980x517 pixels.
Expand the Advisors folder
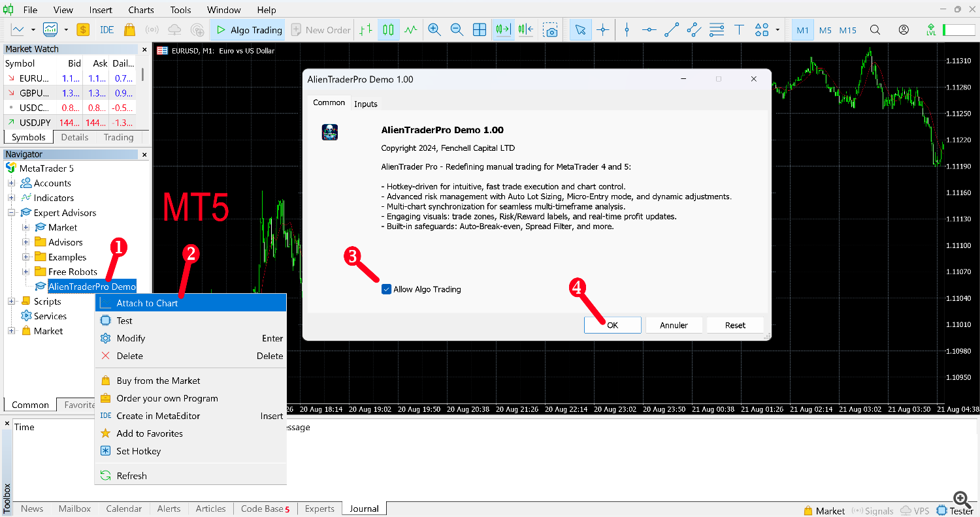tap(25, 242)
